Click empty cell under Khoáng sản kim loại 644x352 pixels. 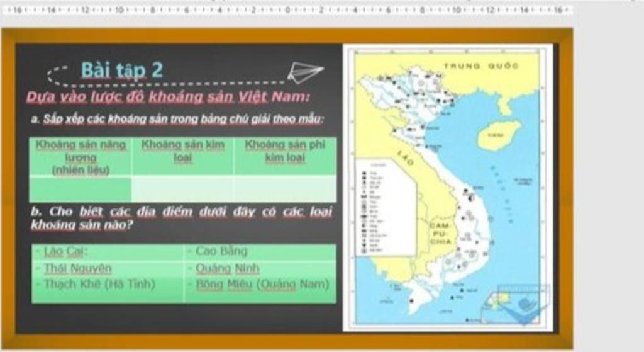(183, 189)
